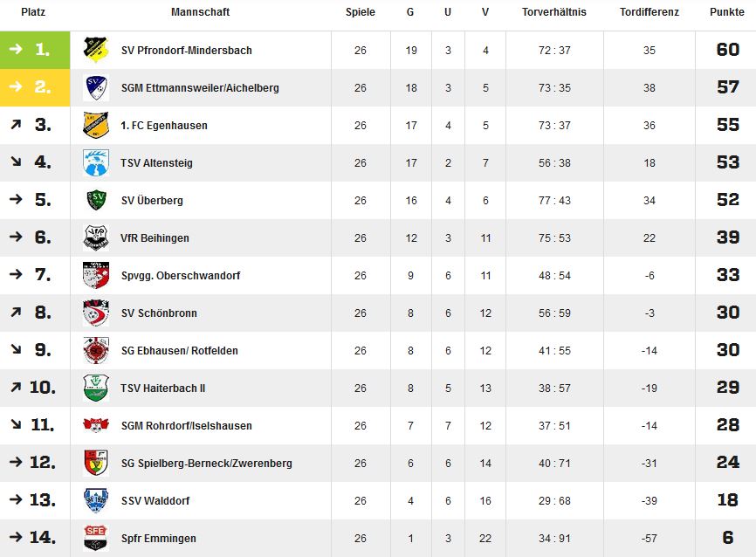Open the SG Spielberg-Berneck/Zwerenberg team page
Viewport: 756px width, 557px height.
tap(206, 464)
